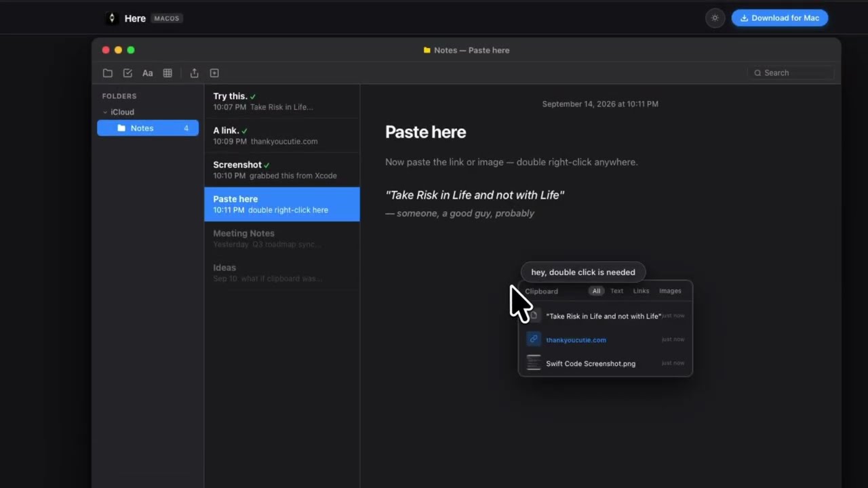Insert a table using the grid icon
Image resolution: width=868 pixels, height=488 pixels.
(167, 73)
